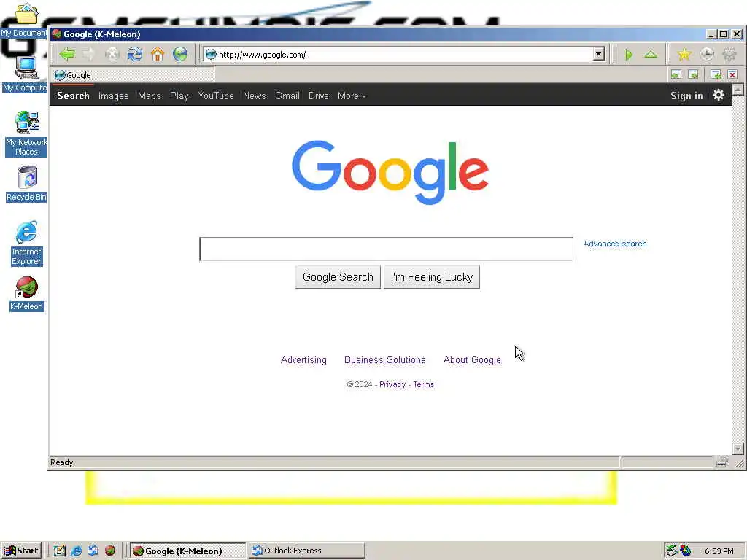This screenshot has width=747, height=560.
Task: Click the network tray icon
Action: (671, 551)
